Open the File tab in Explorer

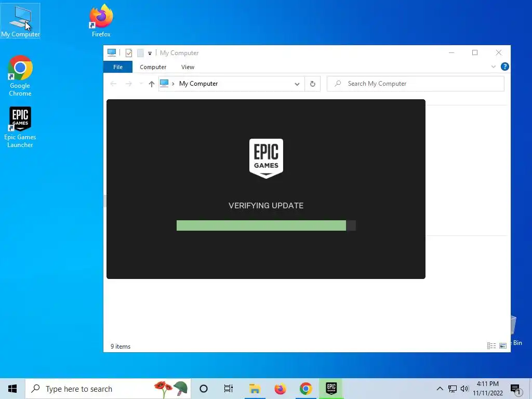[118, 67]
